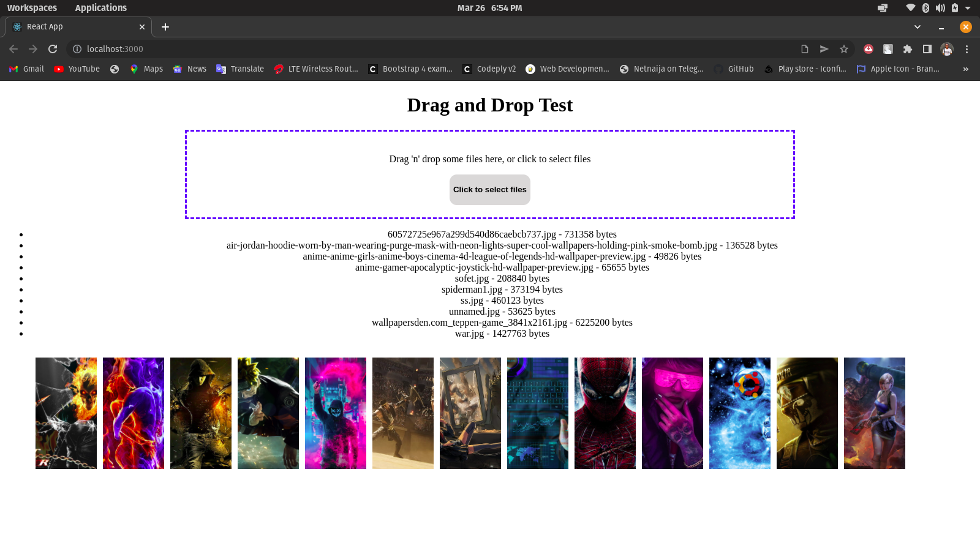Click the red download extension icon

click(869, 49)
